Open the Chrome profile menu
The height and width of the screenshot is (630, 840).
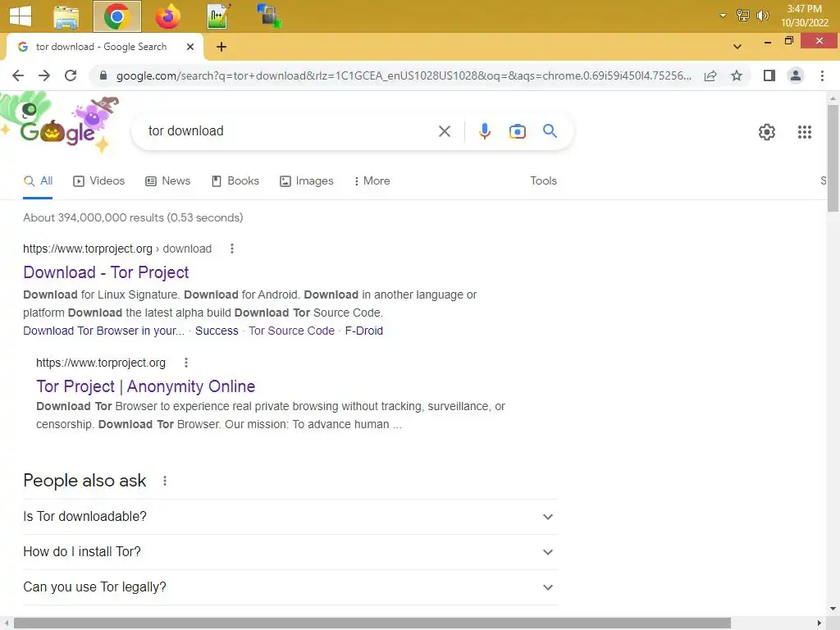(796, 75)
